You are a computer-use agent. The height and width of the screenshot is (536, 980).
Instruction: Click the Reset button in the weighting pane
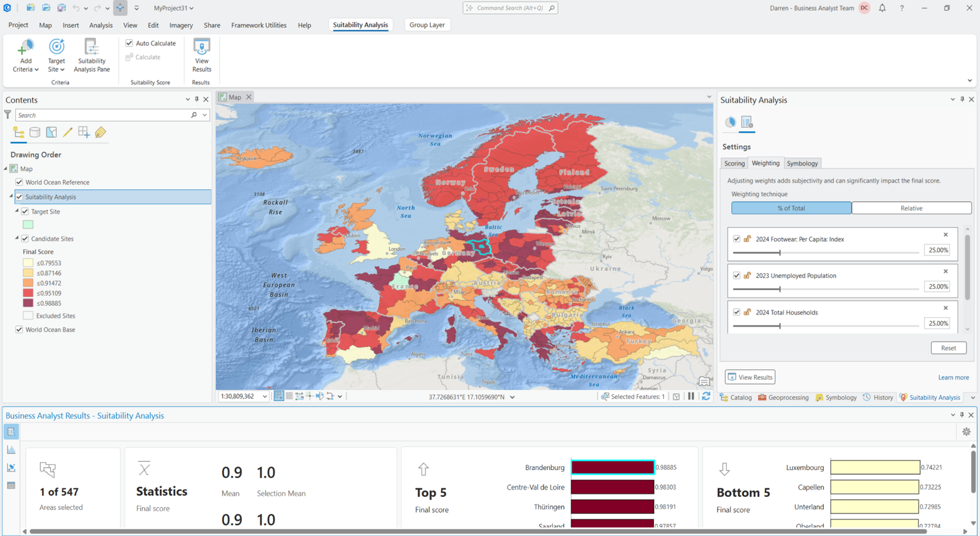(948, 348)
